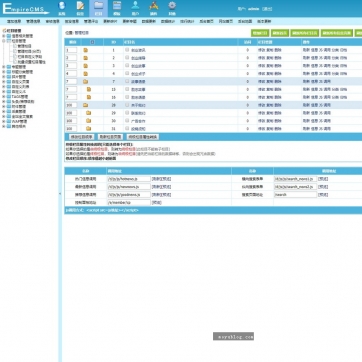362x362 pixels.
Task: Click the /e/member/cp address field
Action: (x=129, y=202)
